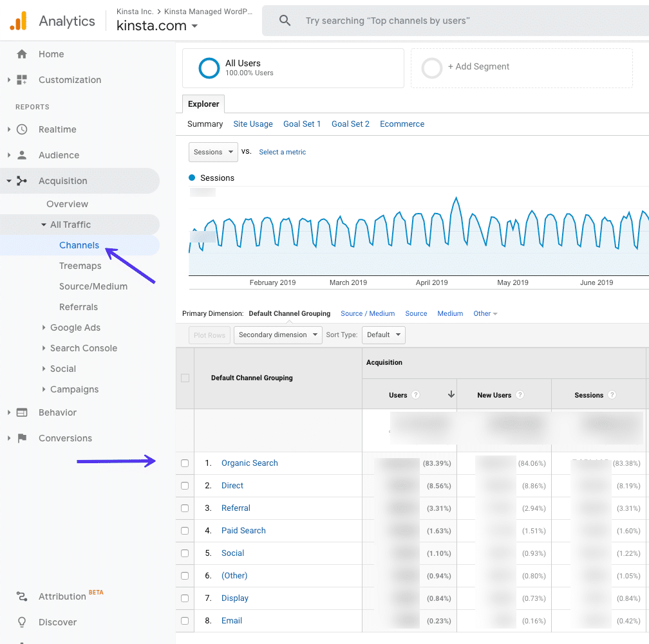This screenshot has width=649, height=644.
Task: Open the Sort Type Default dropdown
Action: coord(383,335)
